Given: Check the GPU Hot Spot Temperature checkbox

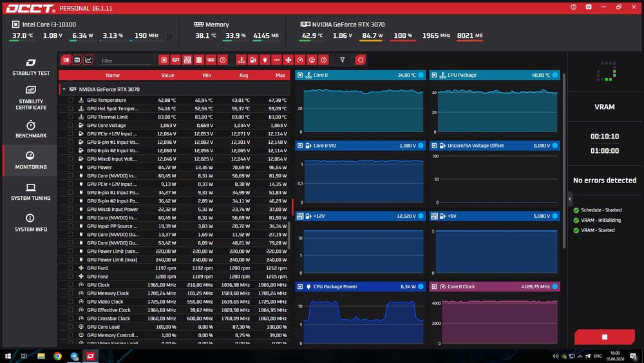Looking at the screenshot, I should click(x=70, y=108).
